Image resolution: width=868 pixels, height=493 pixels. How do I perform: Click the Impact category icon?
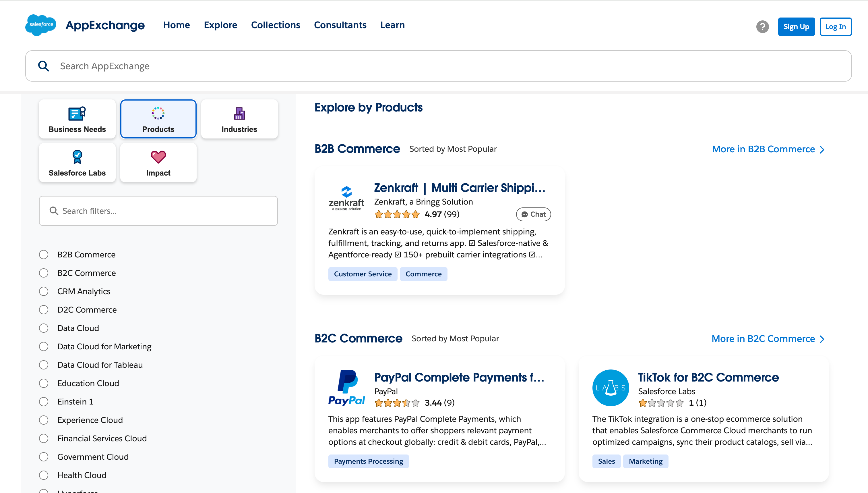157,156
